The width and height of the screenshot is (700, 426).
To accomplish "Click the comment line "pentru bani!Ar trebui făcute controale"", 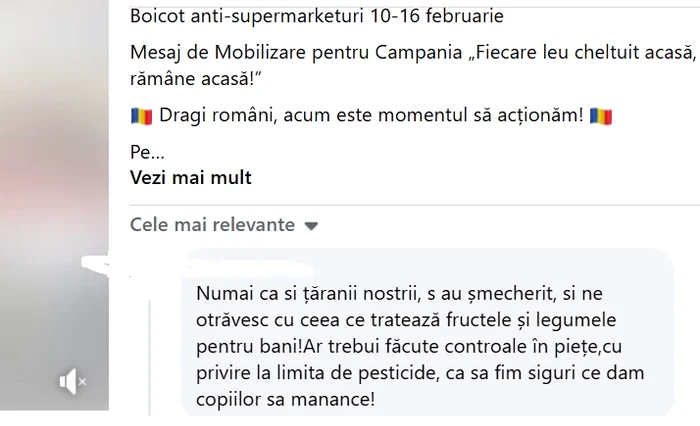I will (420, 345).
